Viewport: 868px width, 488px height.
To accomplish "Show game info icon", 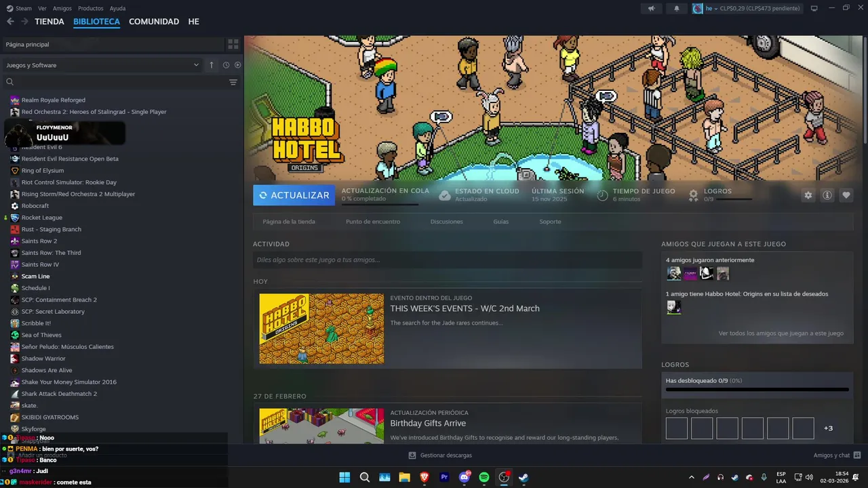I will point(827,195).
